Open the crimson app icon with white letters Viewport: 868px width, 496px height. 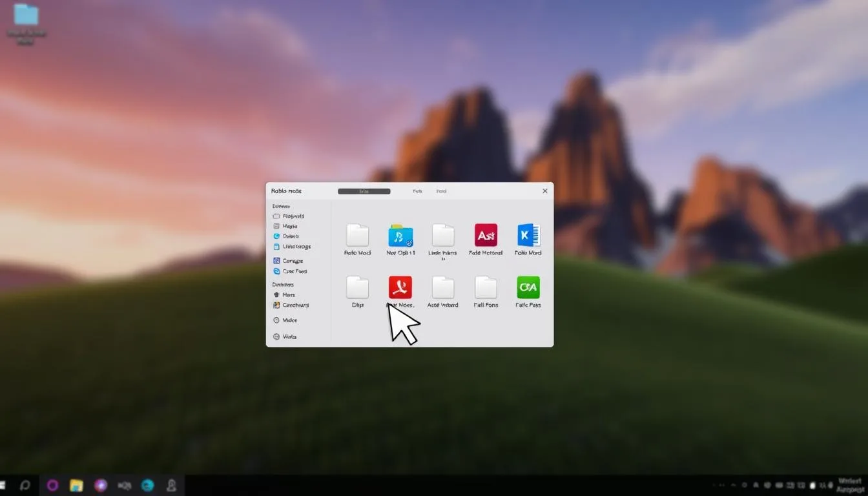click(486, 235)
